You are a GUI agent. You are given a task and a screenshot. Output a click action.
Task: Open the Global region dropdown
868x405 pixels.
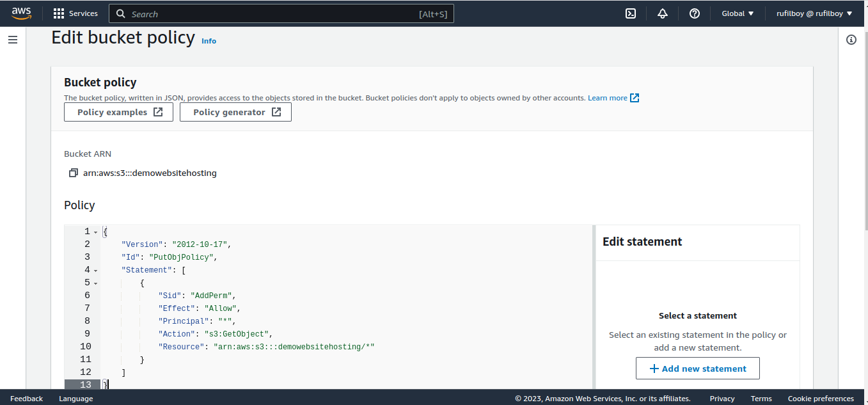tap(738, 13)
